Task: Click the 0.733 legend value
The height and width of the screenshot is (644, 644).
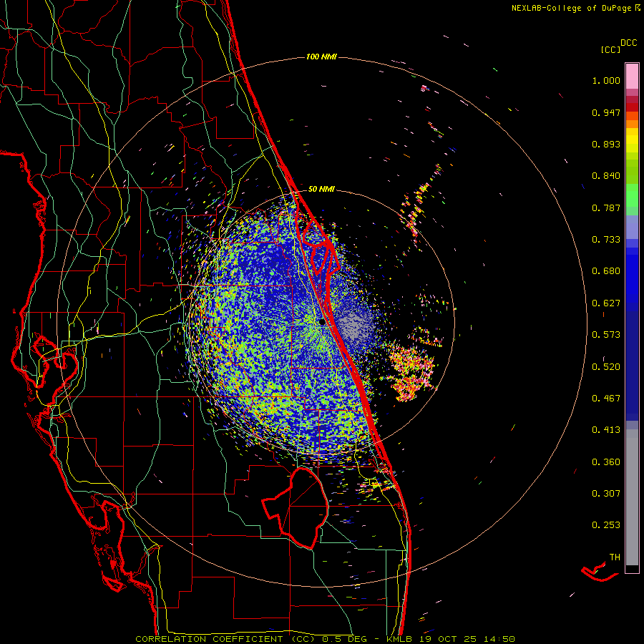Action: (x=606, y=240)
